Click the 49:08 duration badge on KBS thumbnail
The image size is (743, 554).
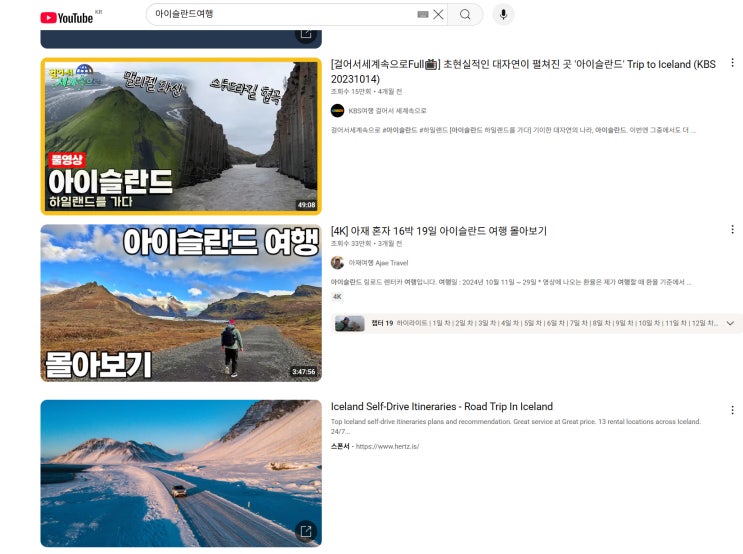(307, 205)
